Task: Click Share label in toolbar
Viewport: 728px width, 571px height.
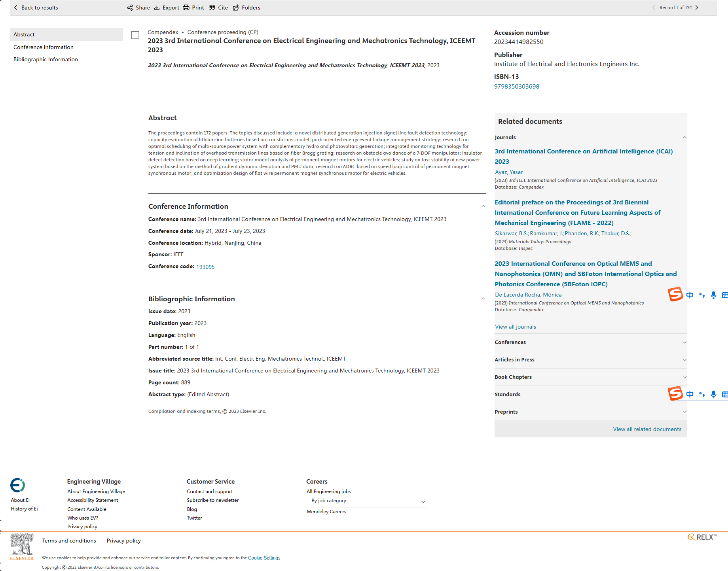Action: pyautogui.click(x=143, y=8)
